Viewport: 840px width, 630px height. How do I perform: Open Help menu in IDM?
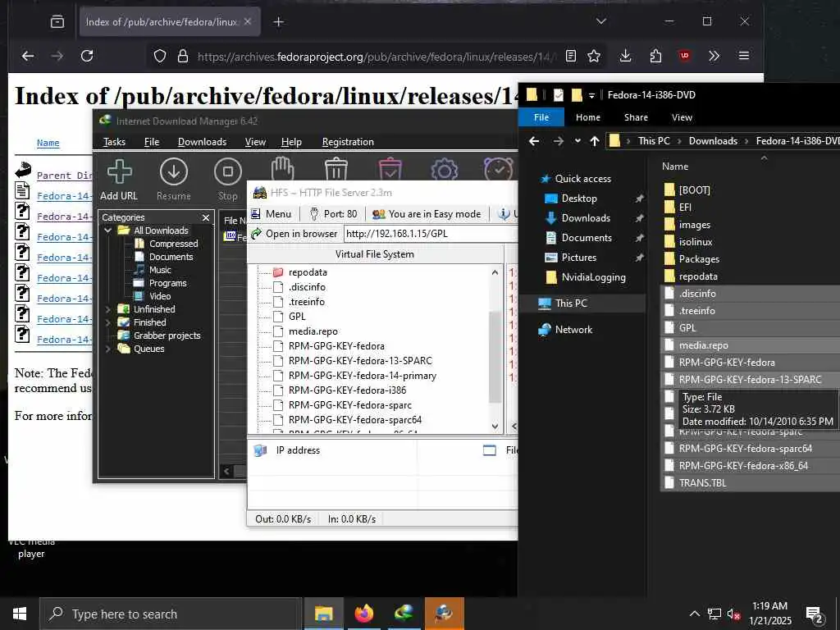click(x=291, y=142)
